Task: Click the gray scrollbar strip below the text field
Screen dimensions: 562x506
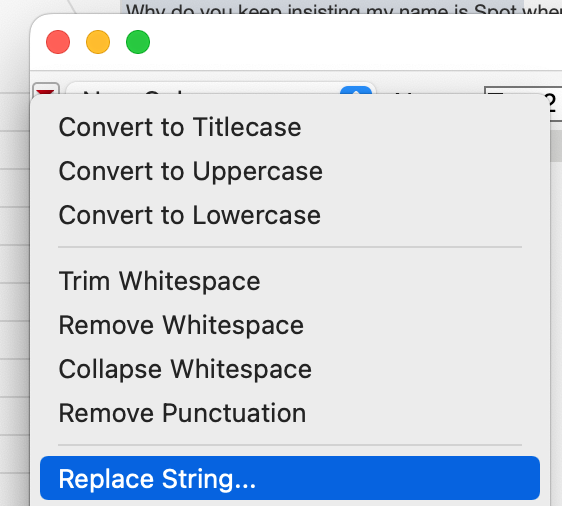Action: pos(556,140)
